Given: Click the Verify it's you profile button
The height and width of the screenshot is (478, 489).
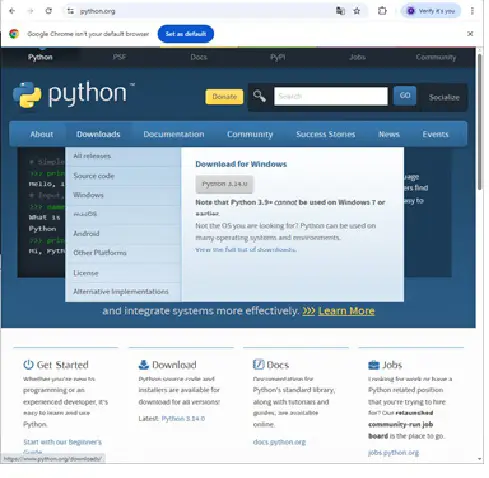Looking at the screenshot, I should [x=431, y=11].
